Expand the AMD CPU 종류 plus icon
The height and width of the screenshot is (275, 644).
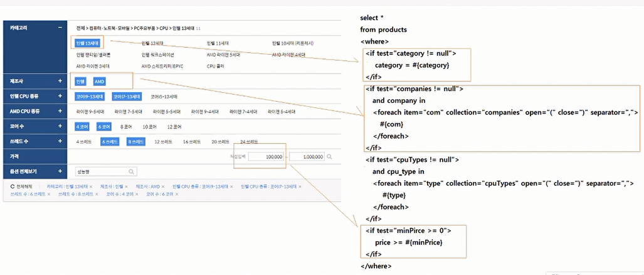[x=60, y=111]
